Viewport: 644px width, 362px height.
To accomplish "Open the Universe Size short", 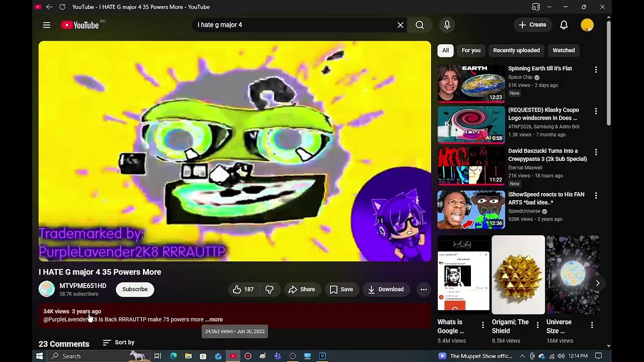I will pos(573,275).
